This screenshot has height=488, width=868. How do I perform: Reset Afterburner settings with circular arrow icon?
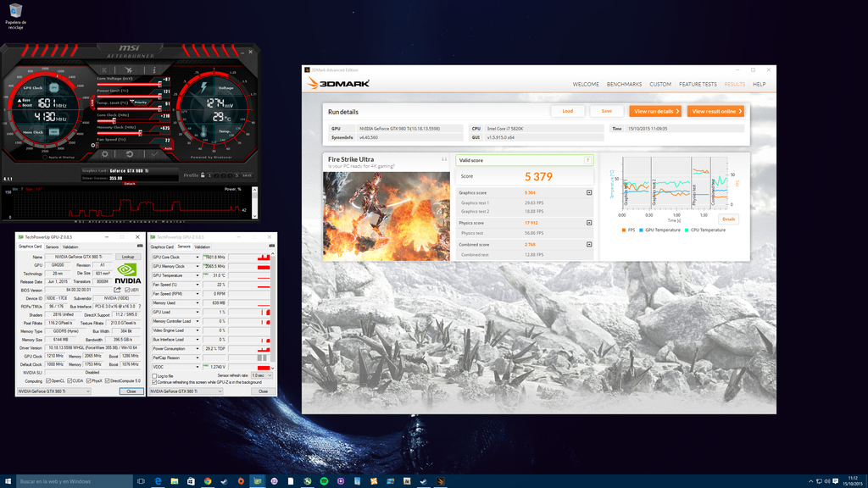(129, 154)
